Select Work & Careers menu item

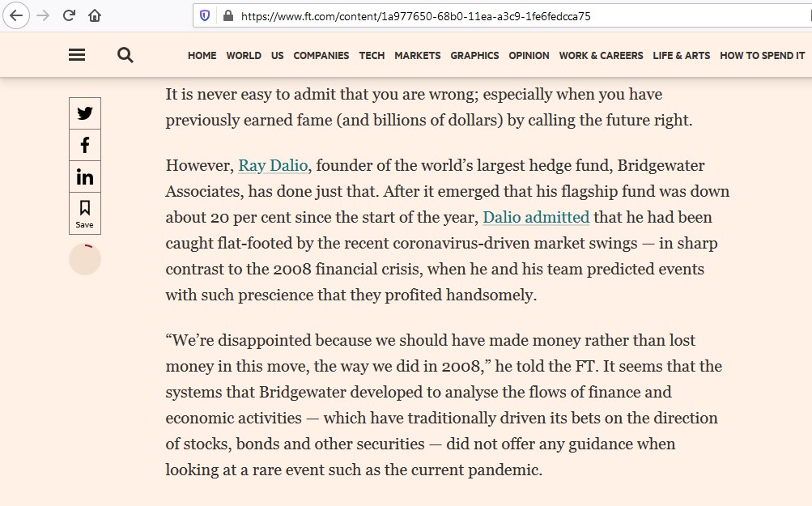point(601,55)
